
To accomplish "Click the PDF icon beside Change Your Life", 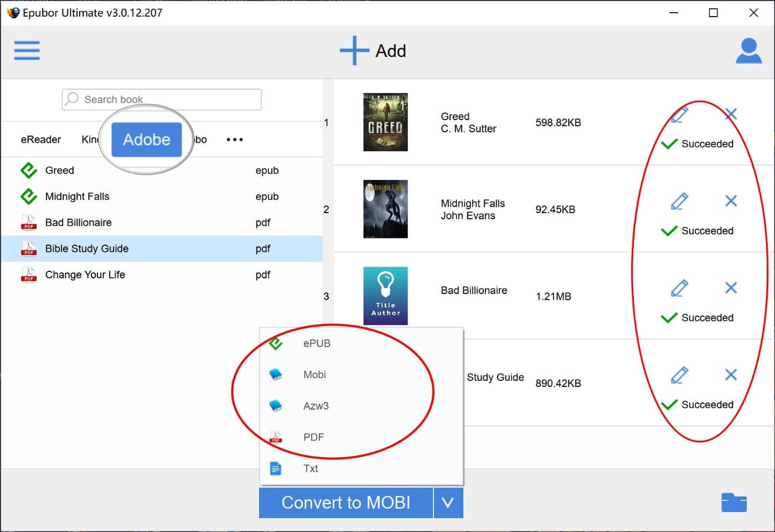I will tap(29, 274).
